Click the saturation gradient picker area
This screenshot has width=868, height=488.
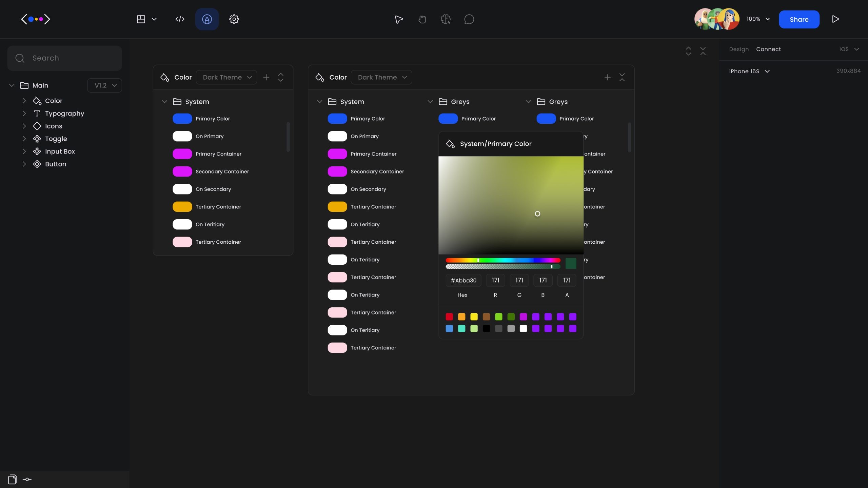511,205
